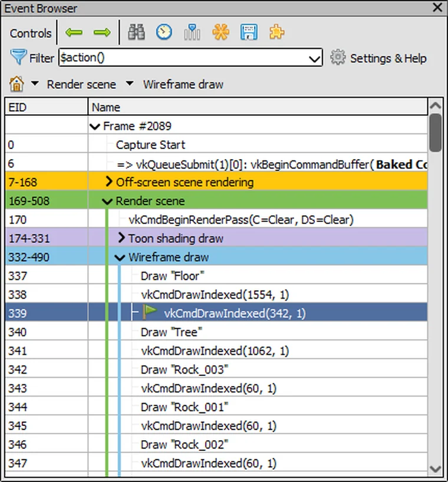The image size is (448, 482).
Task: Expand Off-screen scene rendering group
Action: pyautogui.click(x=108, y=181)
